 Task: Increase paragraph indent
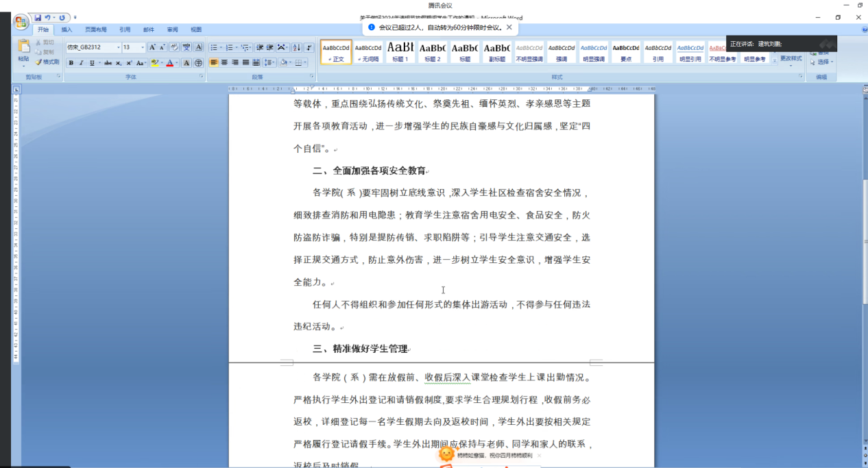point(270,48)
